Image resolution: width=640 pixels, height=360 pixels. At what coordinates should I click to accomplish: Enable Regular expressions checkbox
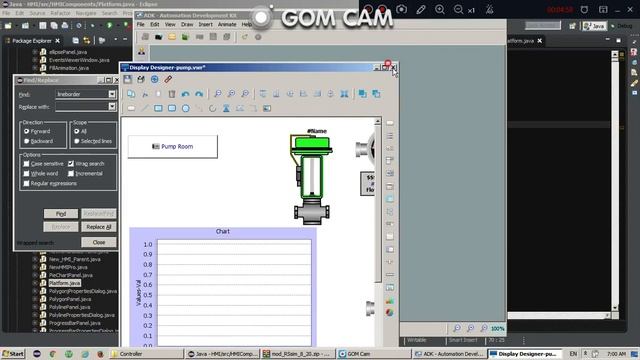27,184
